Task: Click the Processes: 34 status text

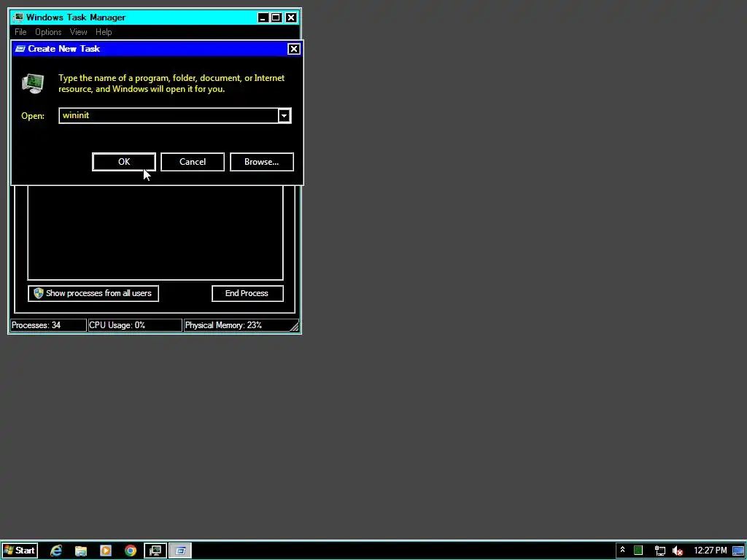Action: coord(36,325)
